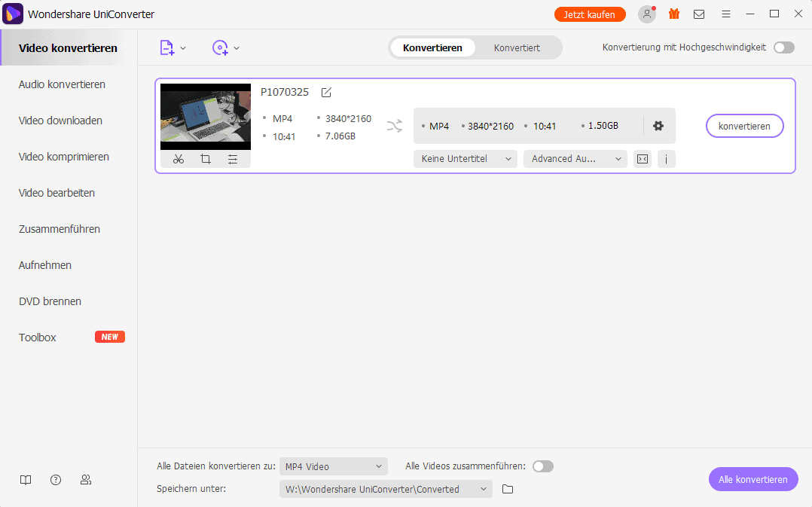Image resolution: width=812 pixels, height=507 pixels.
Task: Click the Jetzt kaufen button
Action: 590,14
